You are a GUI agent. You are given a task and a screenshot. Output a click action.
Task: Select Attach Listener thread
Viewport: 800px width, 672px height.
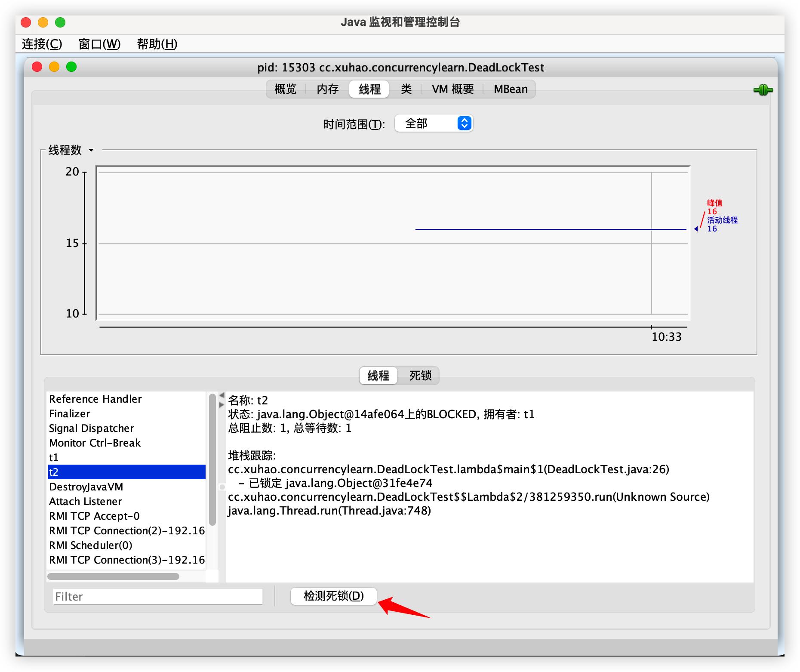(x=126, y=501)
